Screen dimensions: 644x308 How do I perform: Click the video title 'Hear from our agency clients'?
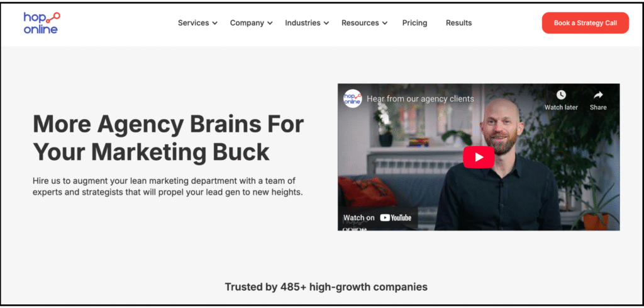click(420, 99)
